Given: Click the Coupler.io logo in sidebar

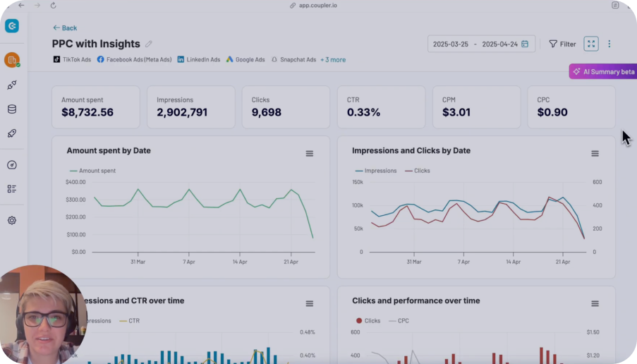Looking at the screenshot, I should (x=12, y=26).
